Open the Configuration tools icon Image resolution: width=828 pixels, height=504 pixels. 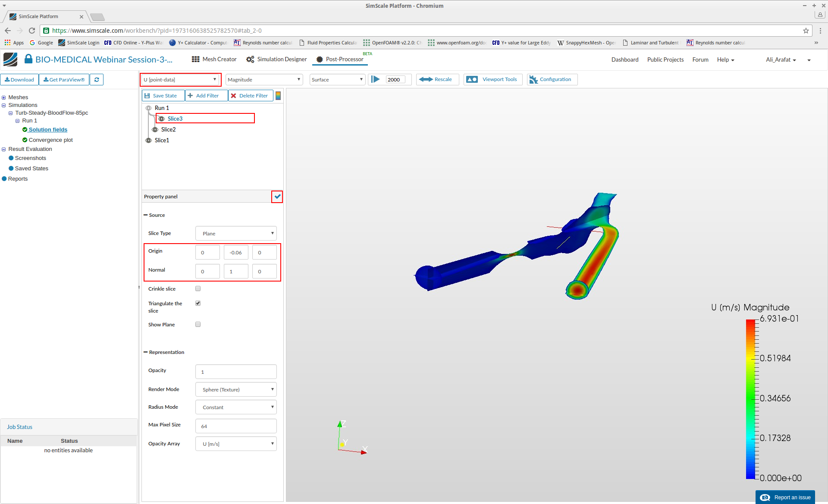533,79
